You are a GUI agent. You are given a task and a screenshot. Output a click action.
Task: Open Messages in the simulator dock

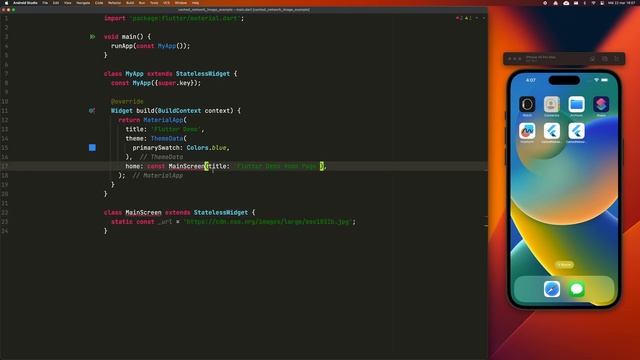[576, 289]
